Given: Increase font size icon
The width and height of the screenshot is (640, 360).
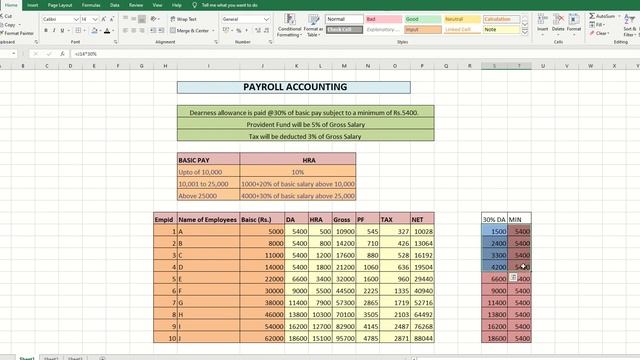Looking at the screenshot, I should [104, 19].
